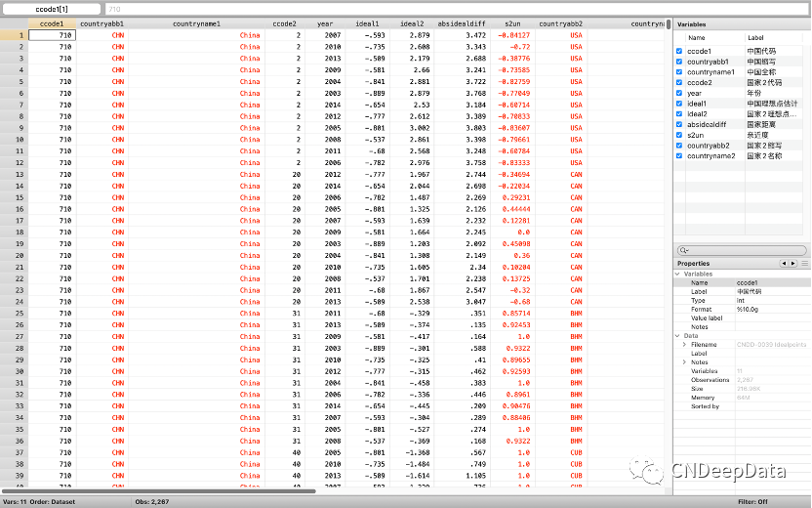Toggle the countryname2 variable checkbox
Screen dimensions: 812x508
click(679, 155)
